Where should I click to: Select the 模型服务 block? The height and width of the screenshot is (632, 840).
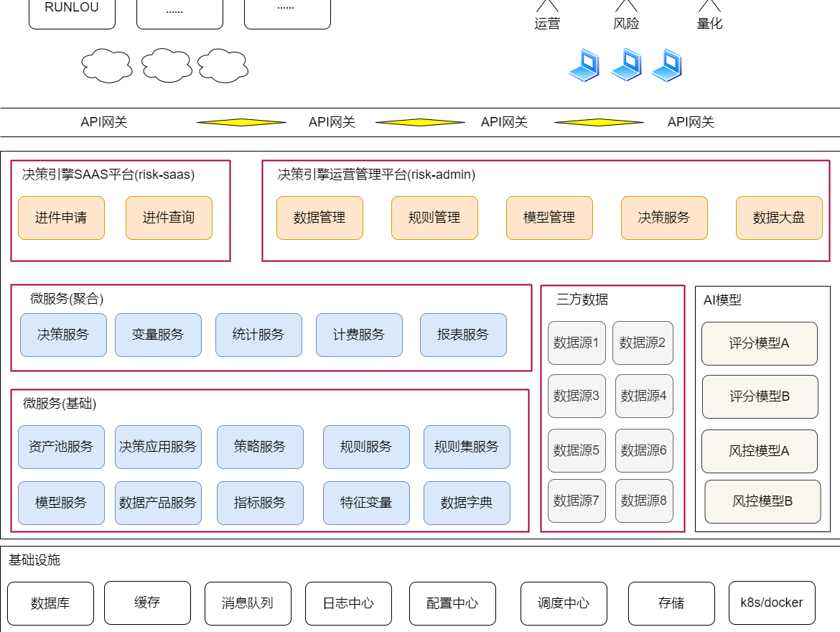pyautogui.click(x=61, y=503)
